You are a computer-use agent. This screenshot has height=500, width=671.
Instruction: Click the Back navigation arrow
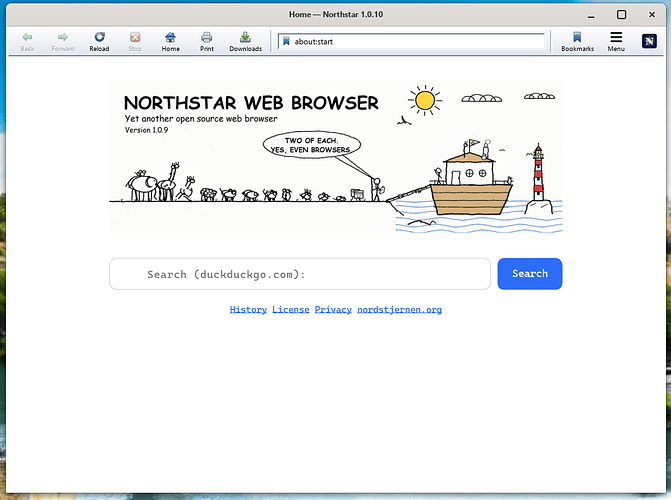tap(27, 42)
